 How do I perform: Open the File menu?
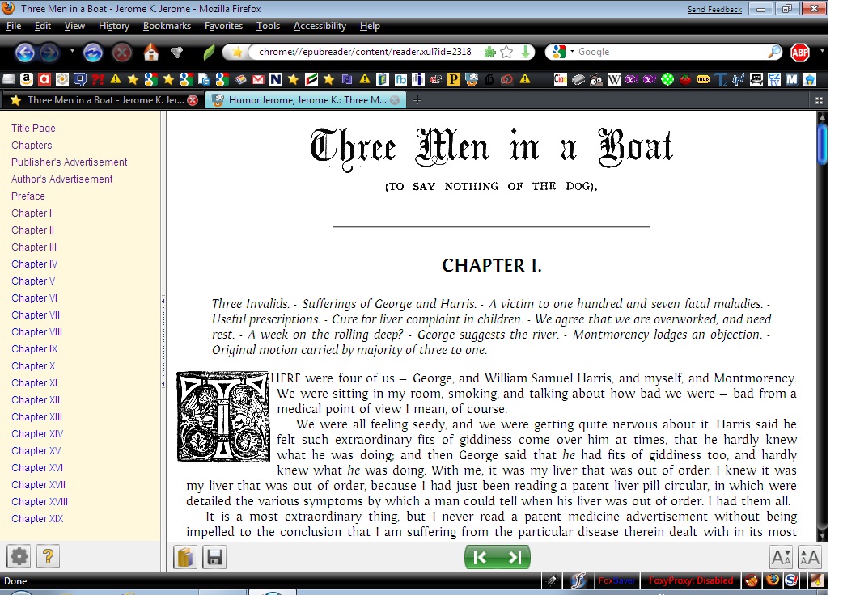[x=14, y=26]
